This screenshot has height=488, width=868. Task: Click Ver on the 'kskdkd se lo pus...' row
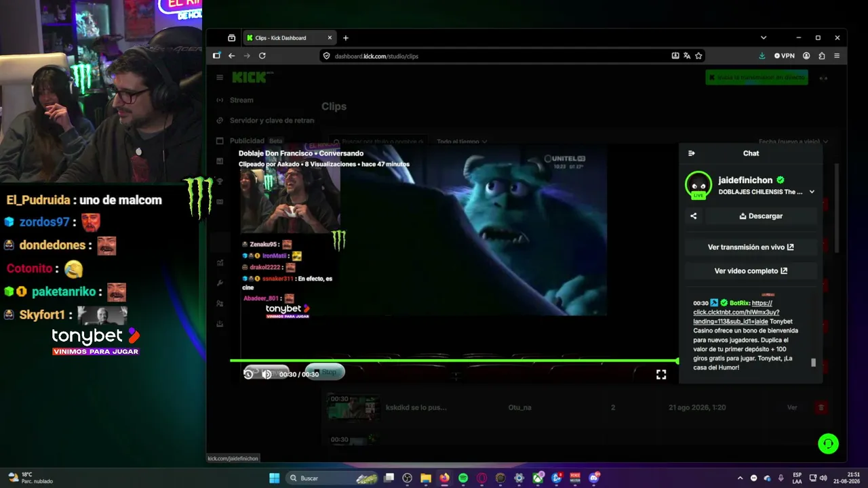tap(792, 407)
